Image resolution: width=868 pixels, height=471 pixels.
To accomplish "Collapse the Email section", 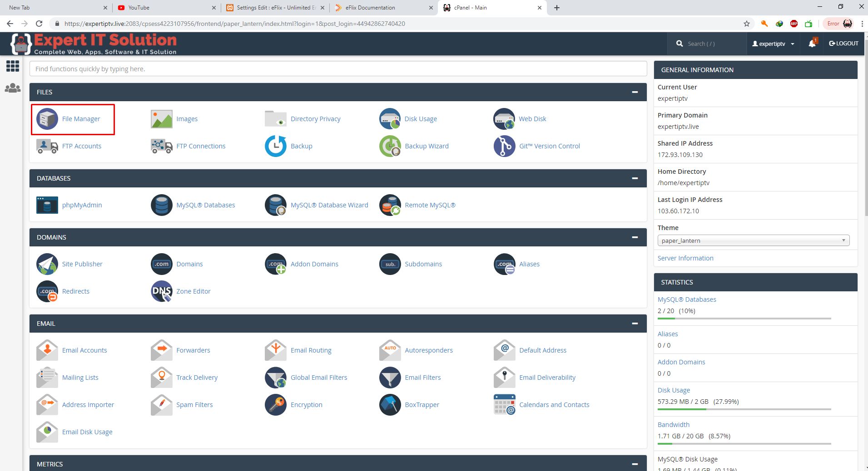I will [x=635, y=324].
